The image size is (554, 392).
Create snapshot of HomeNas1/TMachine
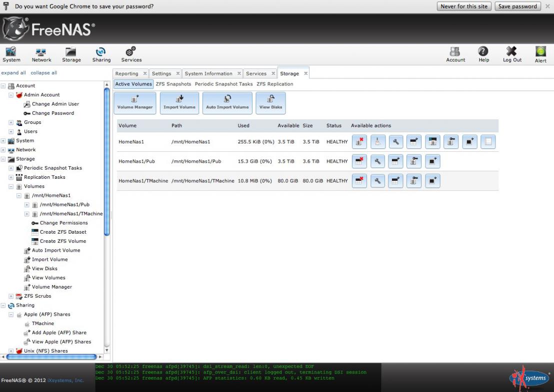432,181
